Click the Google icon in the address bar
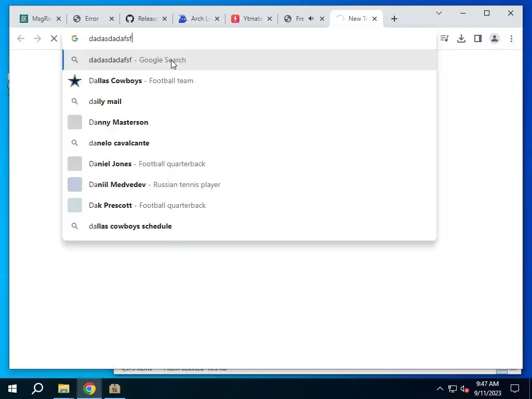The height and width of the screenshot is (399, 532). (x=75, y=38)
